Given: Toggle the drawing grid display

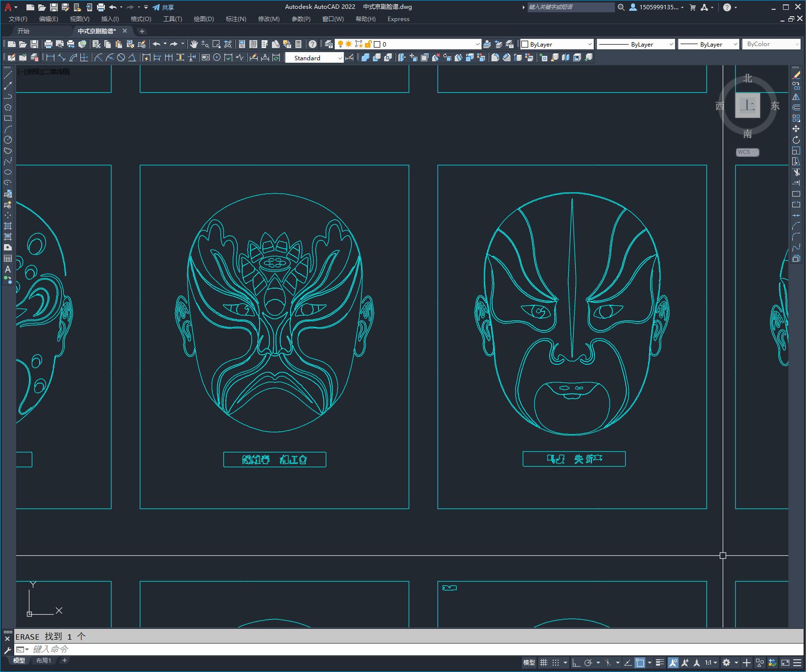Looking at the screenshot, I should [543, 663].
